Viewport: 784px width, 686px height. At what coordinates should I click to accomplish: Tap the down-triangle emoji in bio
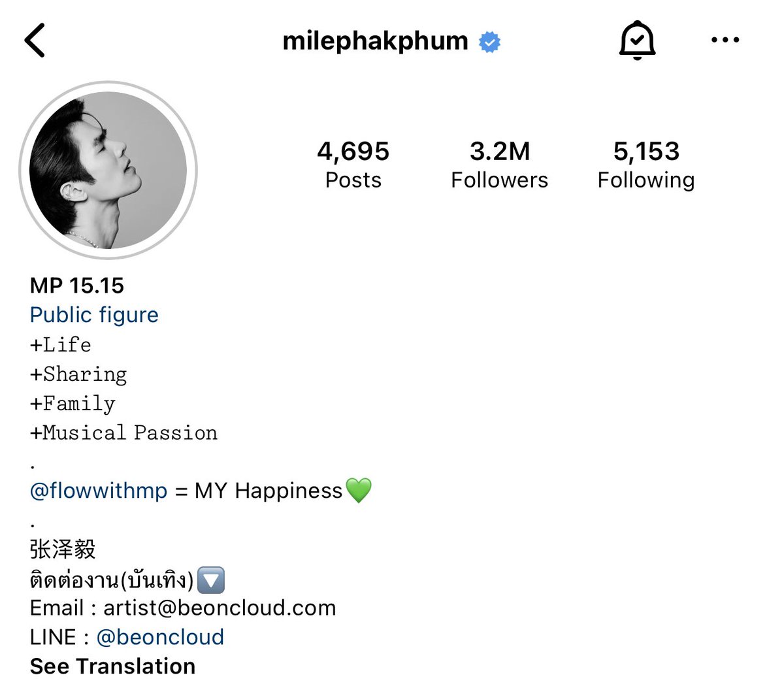[x=210, y=580]
